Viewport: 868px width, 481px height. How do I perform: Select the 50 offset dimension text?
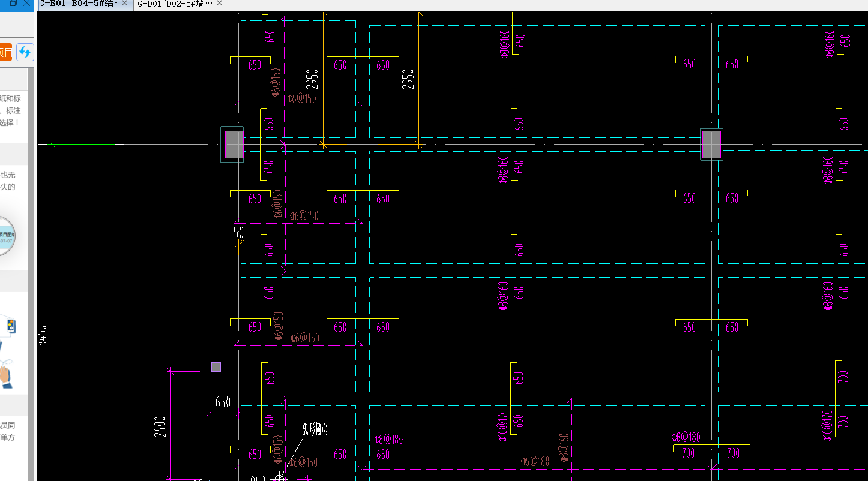click(238, 233)
